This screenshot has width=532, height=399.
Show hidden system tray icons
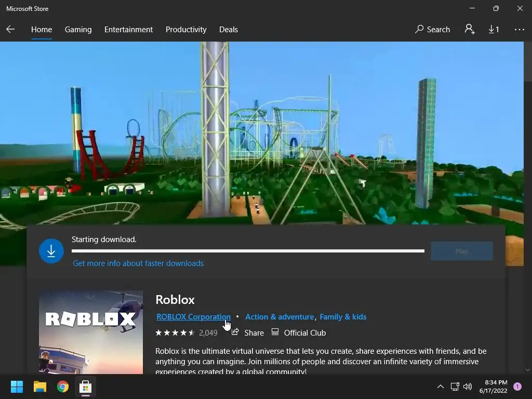coord(441,387)
